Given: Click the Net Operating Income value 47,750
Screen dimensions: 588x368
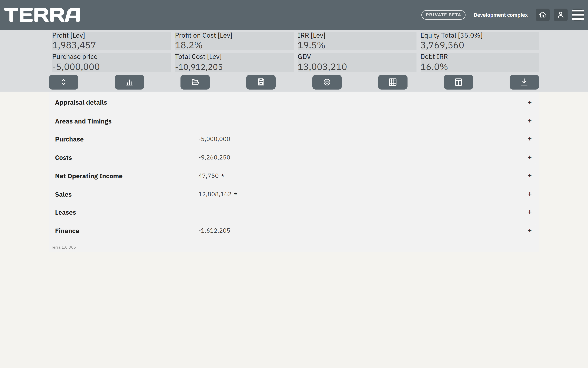Looking at the screenshot, I should (208, 176).
